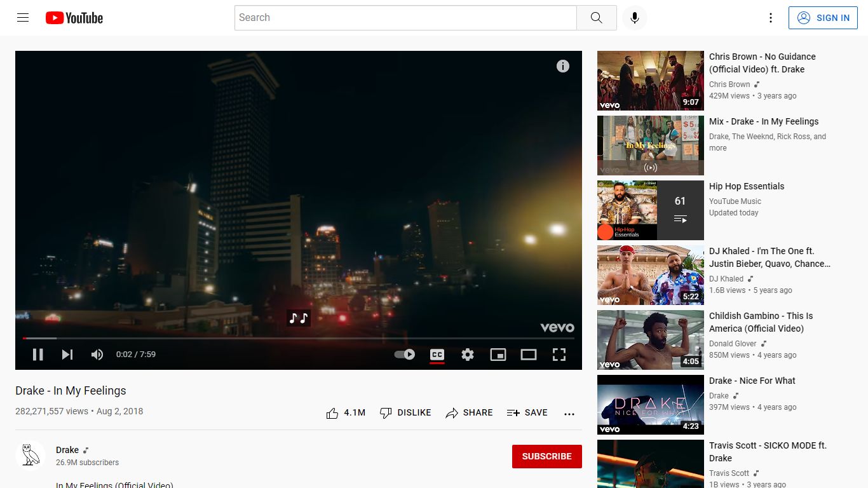Viewport: 868px width, 488px height.
Task: Show video info card icon
Action: tap(563, 66)
